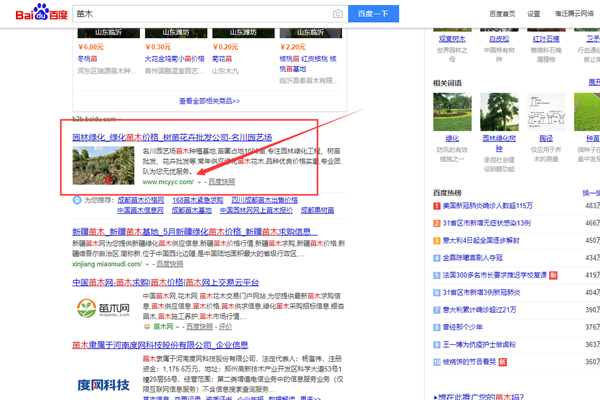
Task: Click the 百度一下 search button
Action: pos(373,14)
